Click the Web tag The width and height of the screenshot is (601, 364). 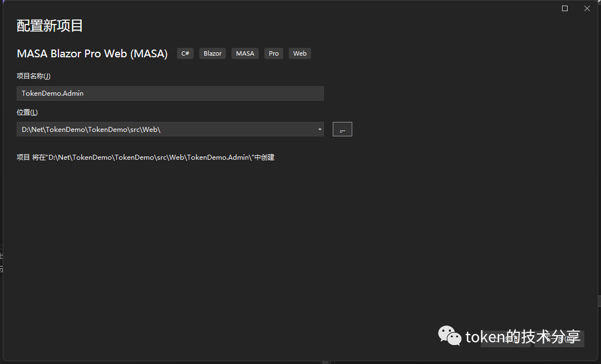300,53
